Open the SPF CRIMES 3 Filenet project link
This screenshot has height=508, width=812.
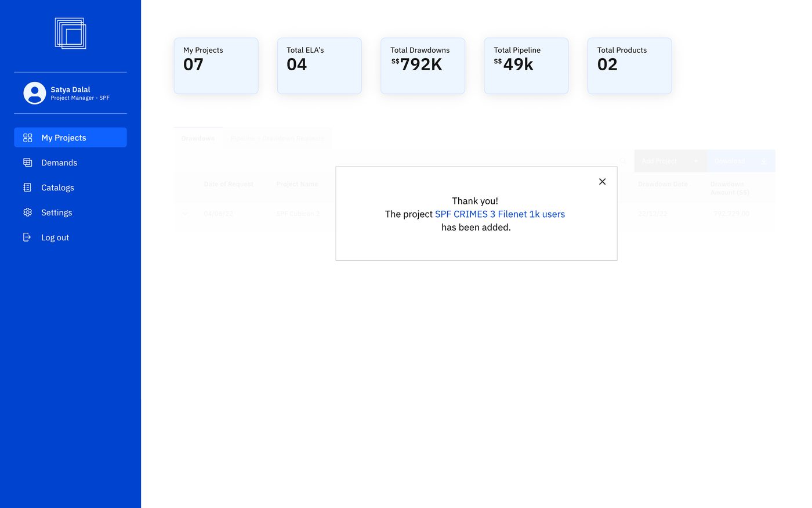point(500,214)
